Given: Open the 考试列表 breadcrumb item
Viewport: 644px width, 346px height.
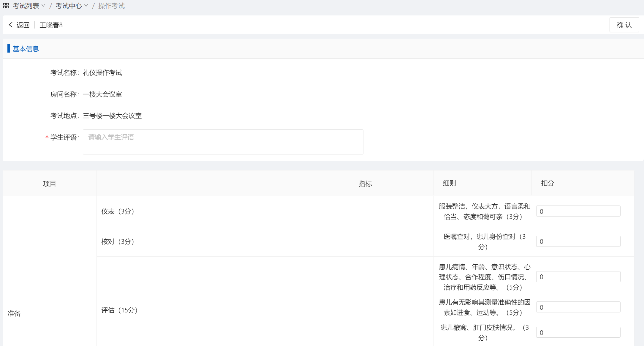Looking at the screenshot, I should pyautogui.click(x=26, y=6).
